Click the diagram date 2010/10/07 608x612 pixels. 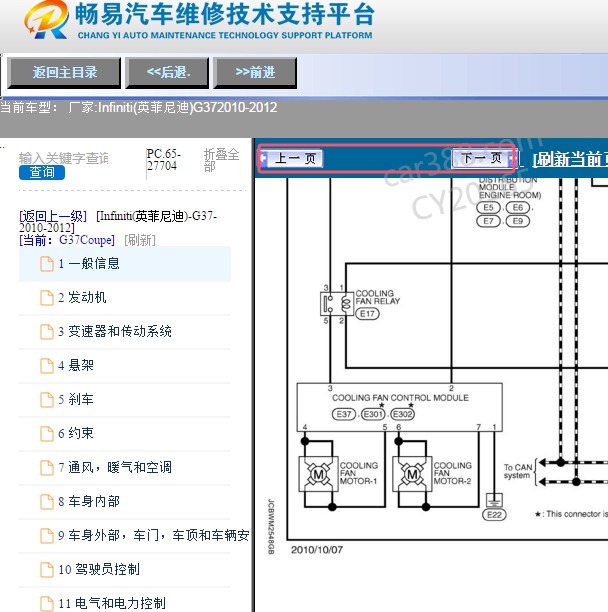click(316, 550)
